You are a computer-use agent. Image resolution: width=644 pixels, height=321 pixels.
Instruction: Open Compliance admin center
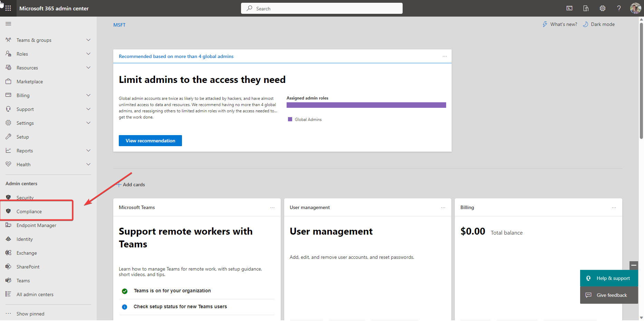coord(29,211)
